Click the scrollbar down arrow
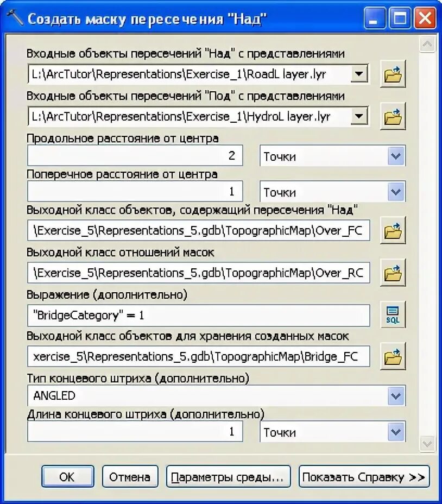This screenshot has height=504, width=442. click(x=427, y=444)
